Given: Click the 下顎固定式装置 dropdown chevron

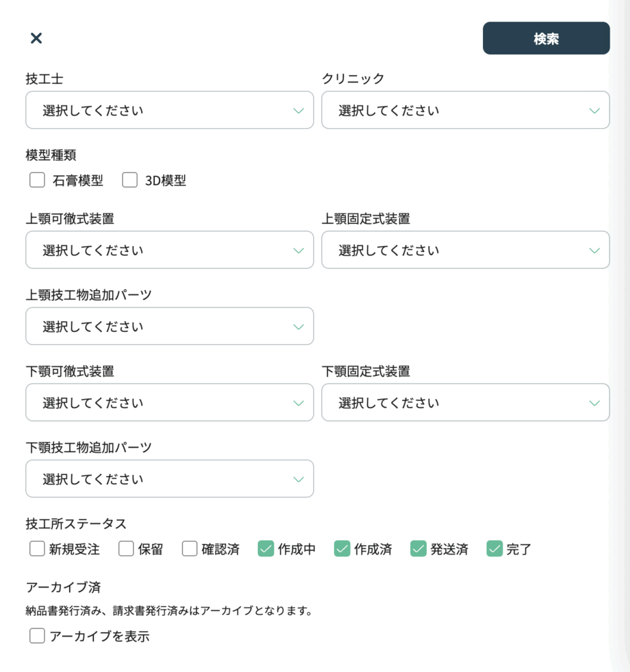Looking at the screenshot, I should (x=595, y=403).
